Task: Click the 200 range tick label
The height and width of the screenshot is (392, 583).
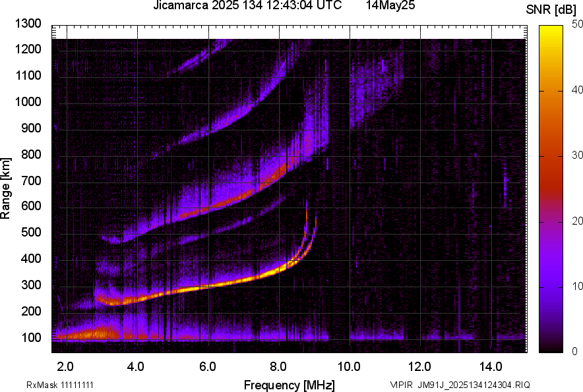Action: pos(31,311)
